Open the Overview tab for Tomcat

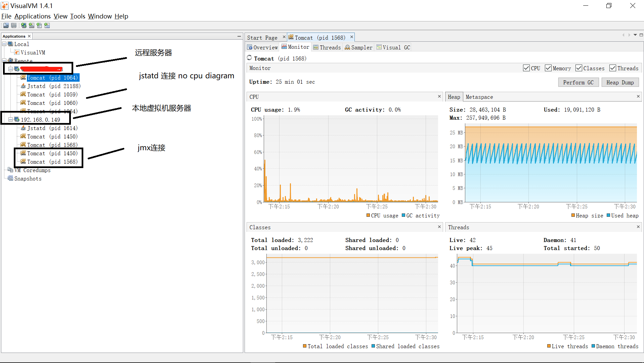pyautogui.click(x=262, y=47)
